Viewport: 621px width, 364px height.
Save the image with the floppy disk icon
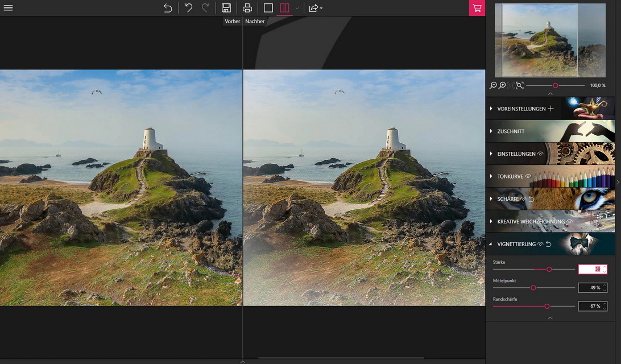[226, 8]
